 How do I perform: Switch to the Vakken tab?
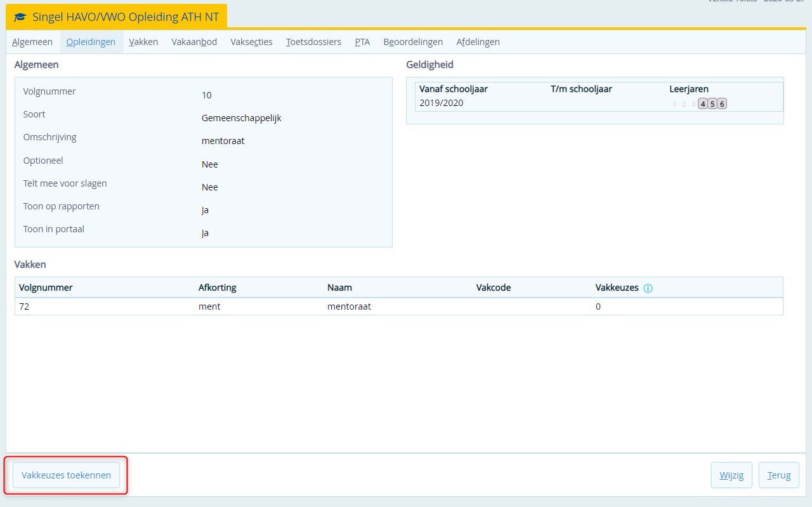[x=143, y=42]
